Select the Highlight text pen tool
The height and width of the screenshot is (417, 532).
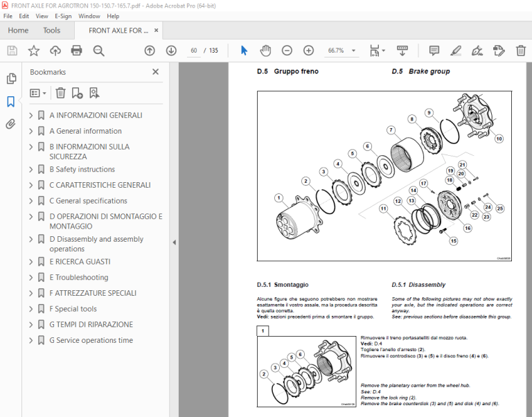click(456, 51)
